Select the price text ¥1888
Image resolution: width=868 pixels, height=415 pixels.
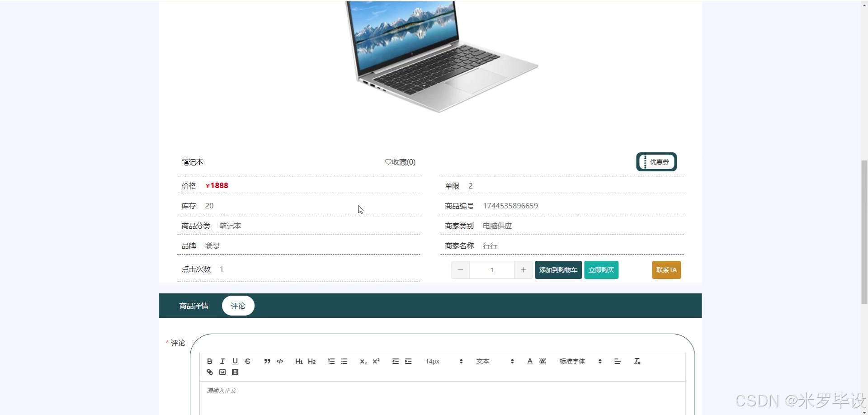click(x=217, y=186)
